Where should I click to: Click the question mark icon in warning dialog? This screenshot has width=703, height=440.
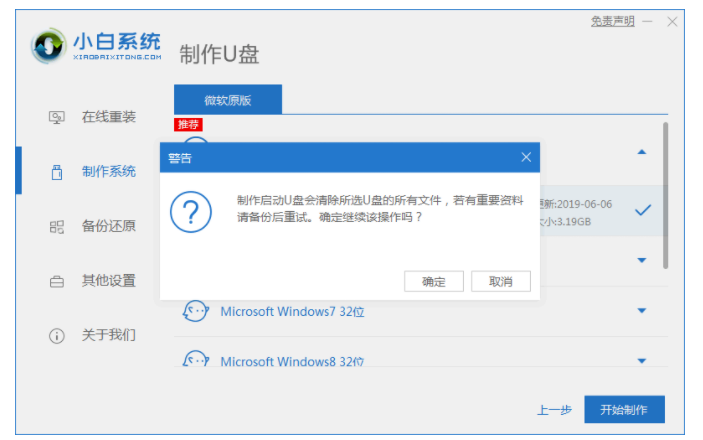tap(191, 212)
